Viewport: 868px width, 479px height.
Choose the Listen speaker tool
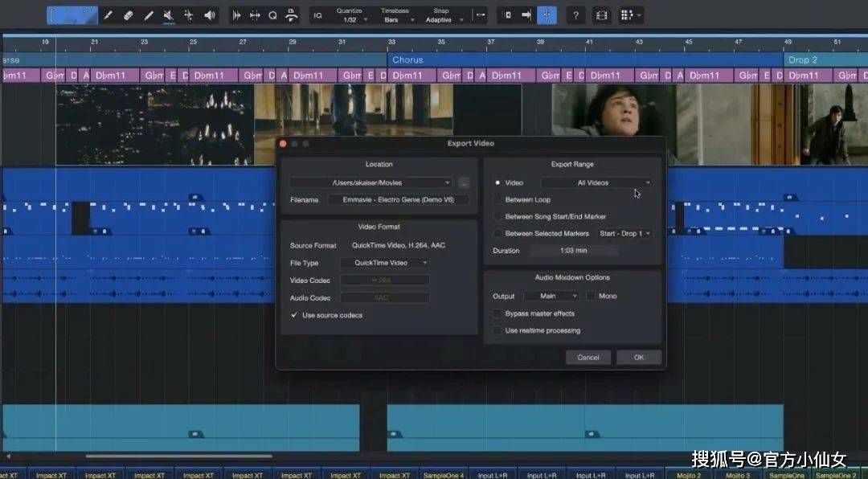coord(210,15)
